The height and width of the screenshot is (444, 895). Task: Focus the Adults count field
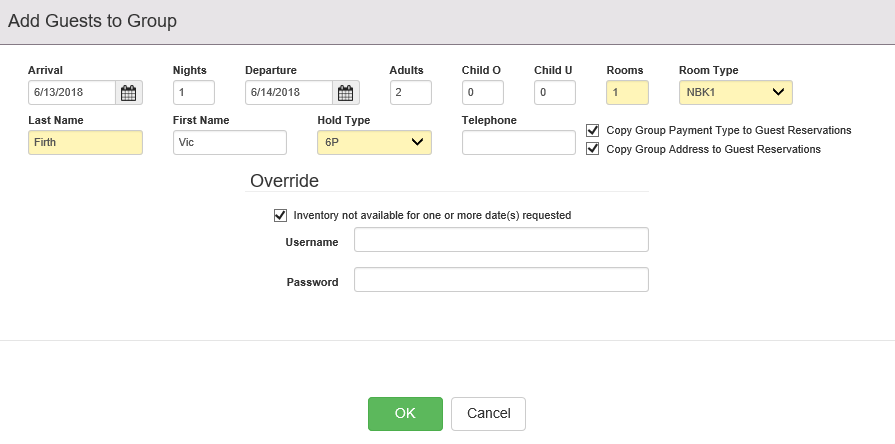point(410,93)
